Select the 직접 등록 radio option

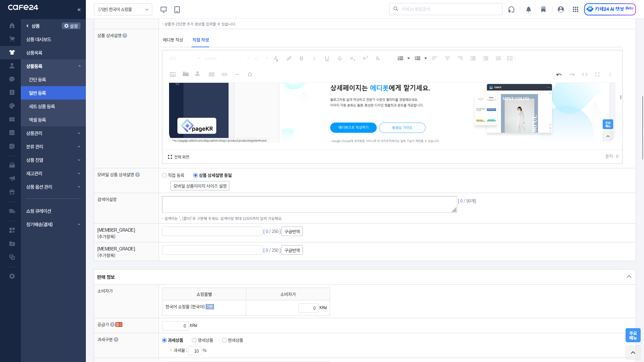tap(164, 175)
